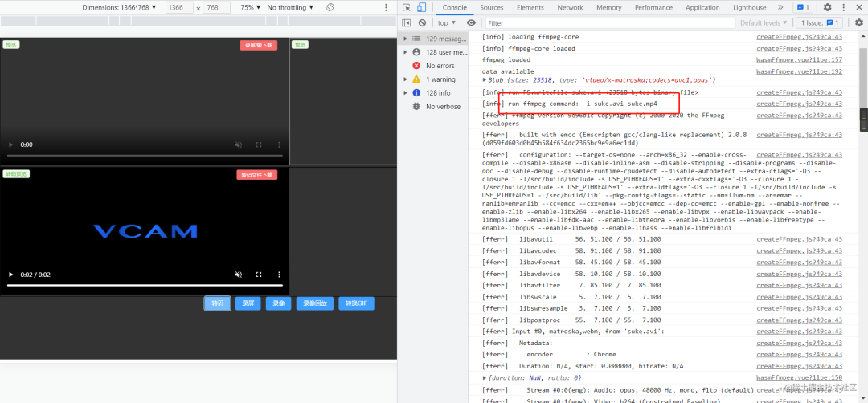Seek on the VCAM video progress bar

pos(145,285)
